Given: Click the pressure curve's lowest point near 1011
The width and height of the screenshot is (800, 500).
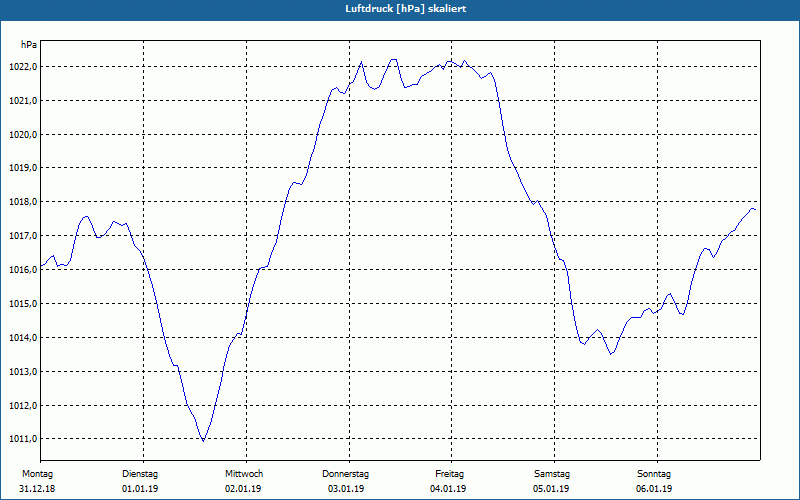Looking at the screenshot, I should [203, 440].
